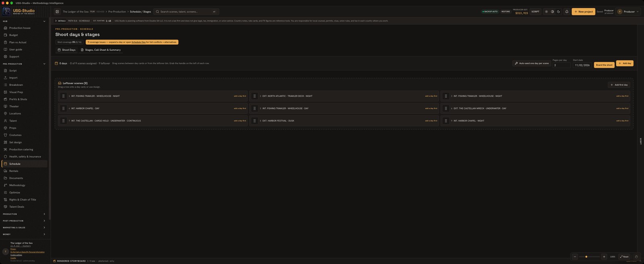Click the zoom in plus icon
Screen dimensions: 644x264
pyautogui.click(x=604, y=257)
